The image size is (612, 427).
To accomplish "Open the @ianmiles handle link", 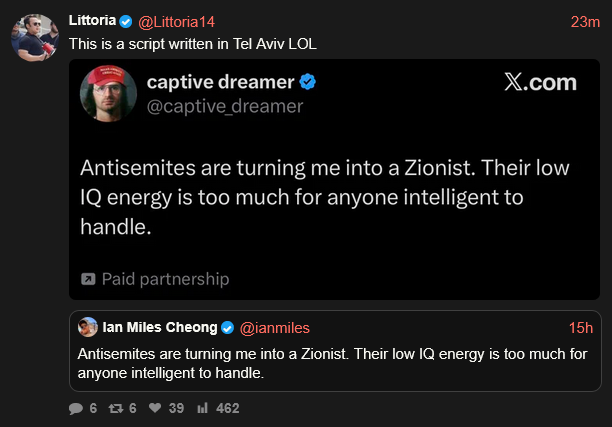I will [x=274, y=327].
